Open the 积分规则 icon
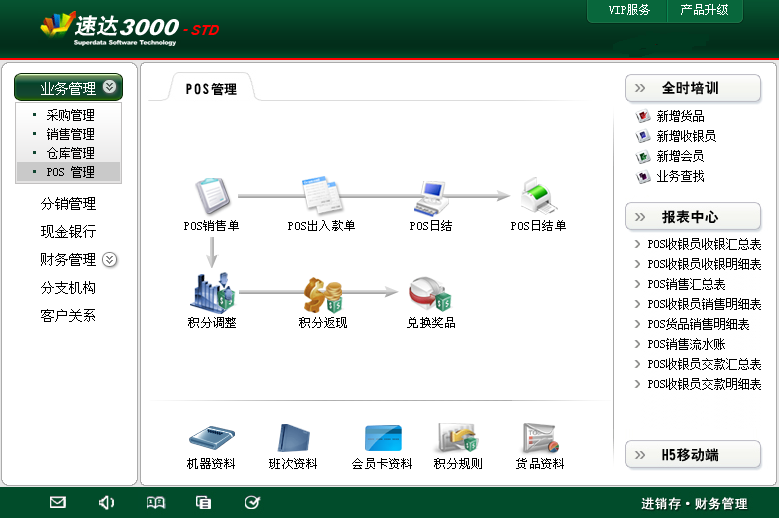 458,438
